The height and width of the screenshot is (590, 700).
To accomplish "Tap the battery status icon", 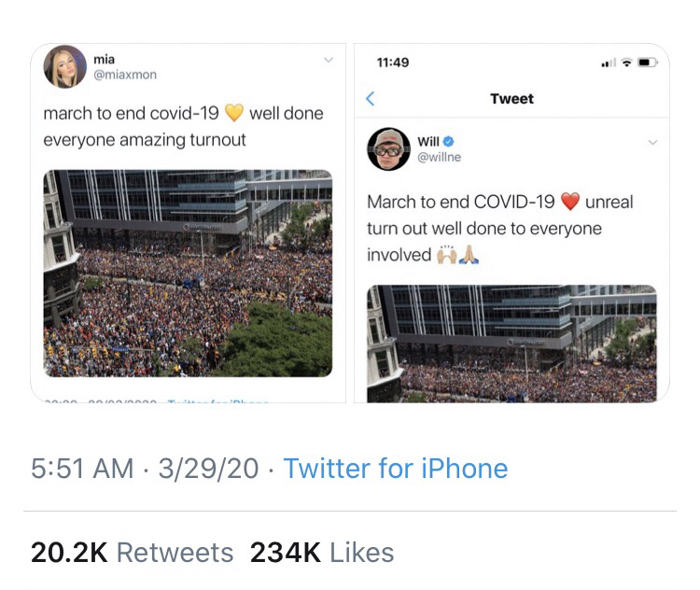I will coord(647,63).
